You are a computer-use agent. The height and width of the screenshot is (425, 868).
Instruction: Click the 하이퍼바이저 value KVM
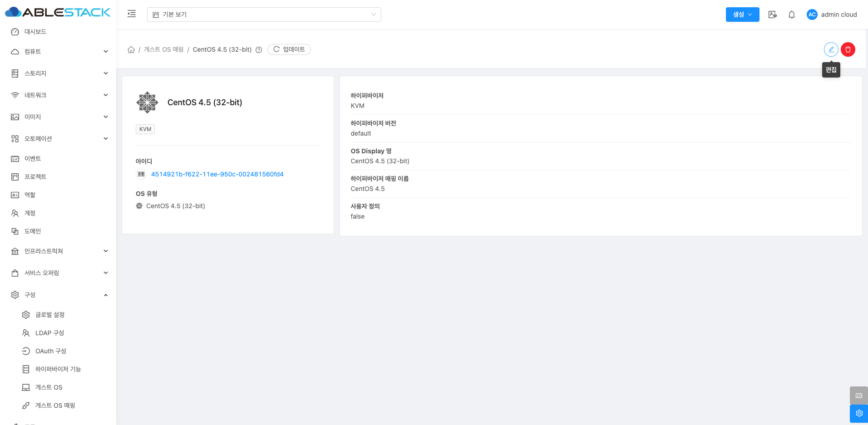tap(358, 106)
